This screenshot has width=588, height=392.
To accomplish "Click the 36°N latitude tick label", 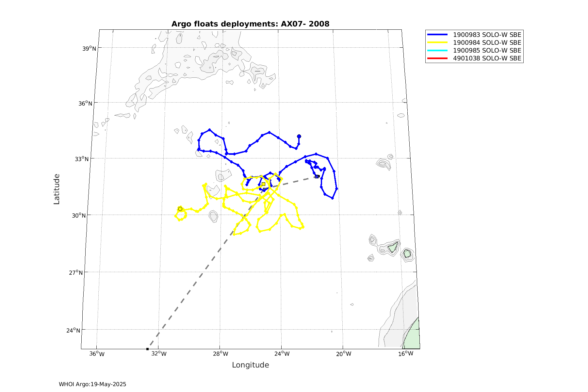I will pyautogui.click(x=85, y=103).
